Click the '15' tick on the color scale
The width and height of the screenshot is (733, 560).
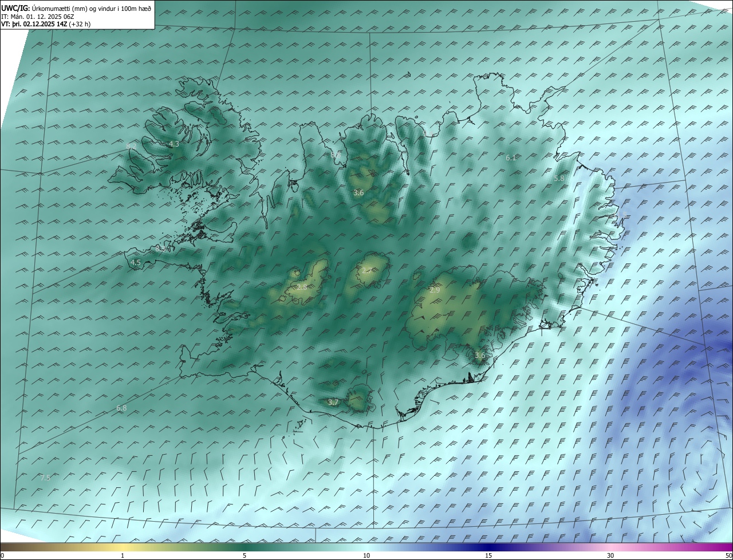(x=488, y=555)
